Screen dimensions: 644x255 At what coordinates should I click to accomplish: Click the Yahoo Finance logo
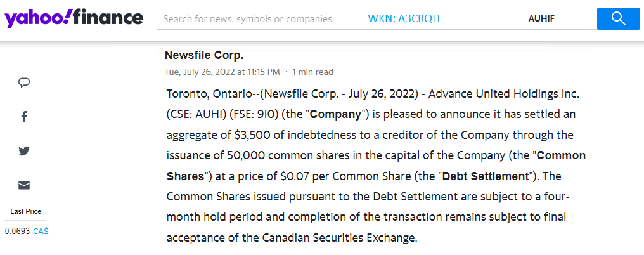click(74, 18)
